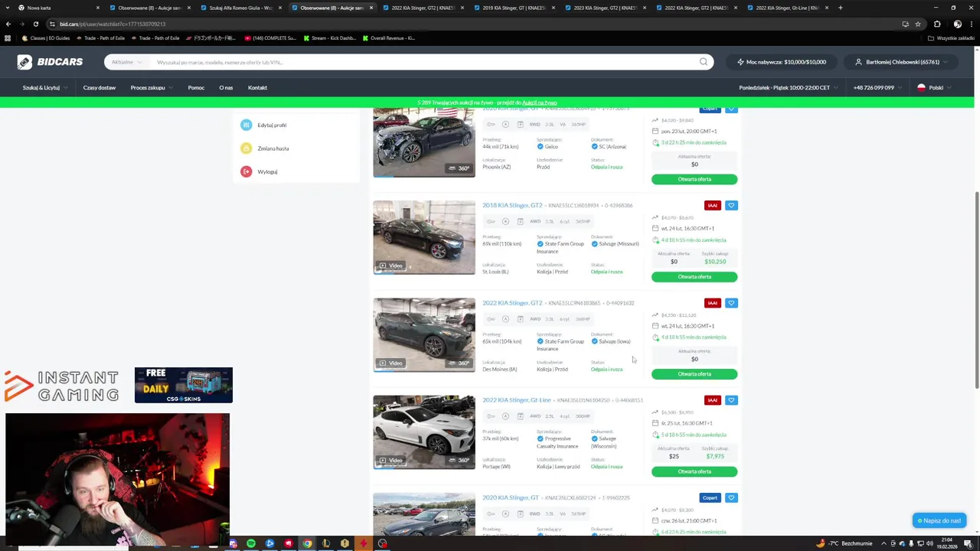Open the new browser tab plus button

pos(840,8)
